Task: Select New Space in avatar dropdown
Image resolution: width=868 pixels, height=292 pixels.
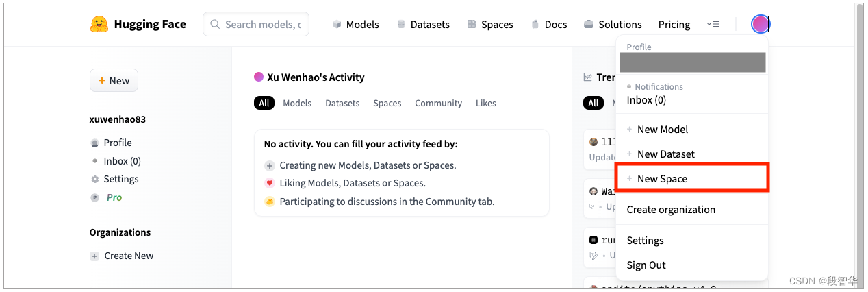Action: [692, 178]
